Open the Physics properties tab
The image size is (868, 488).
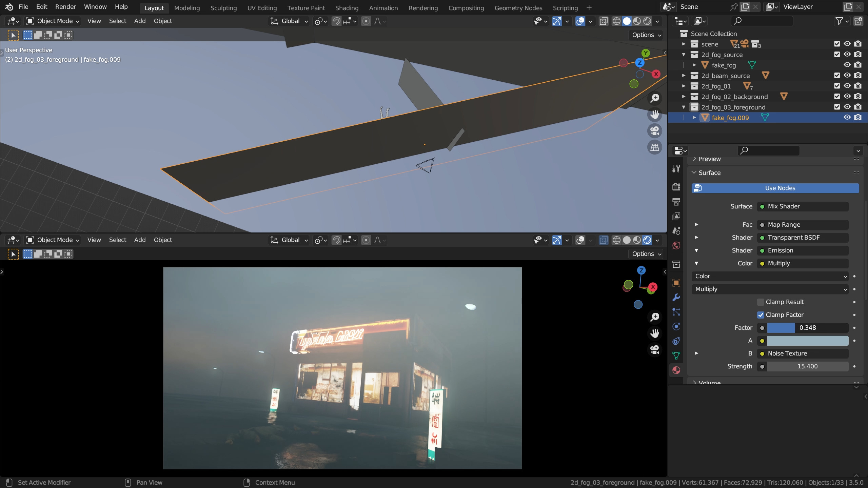tap(676, 326)
